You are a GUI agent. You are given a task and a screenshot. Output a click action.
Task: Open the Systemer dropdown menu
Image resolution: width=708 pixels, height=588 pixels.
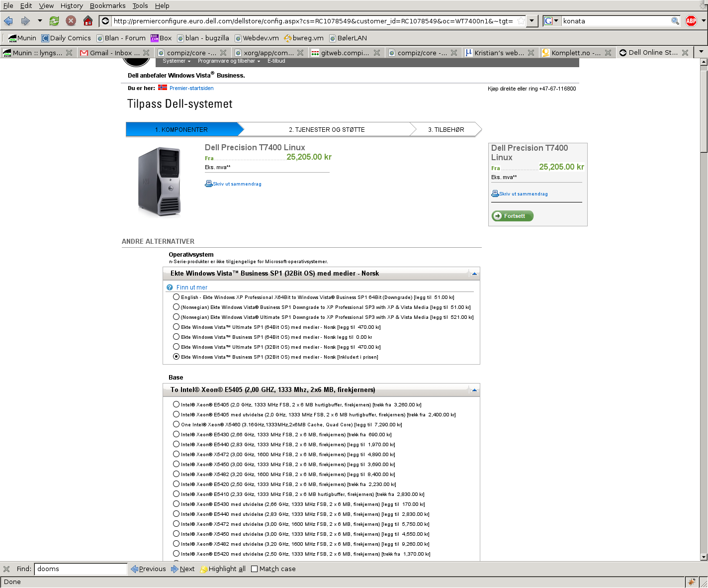(177, 61)
